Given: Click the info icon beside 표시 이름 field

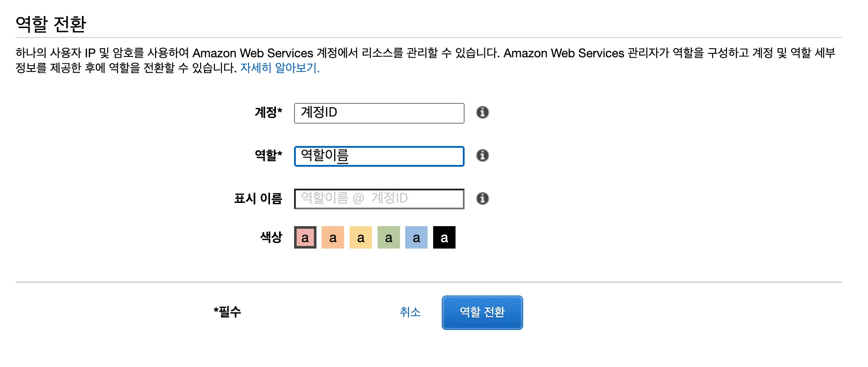Looking at the screenshot, I should pyautogui.click(x=482, y=199).
